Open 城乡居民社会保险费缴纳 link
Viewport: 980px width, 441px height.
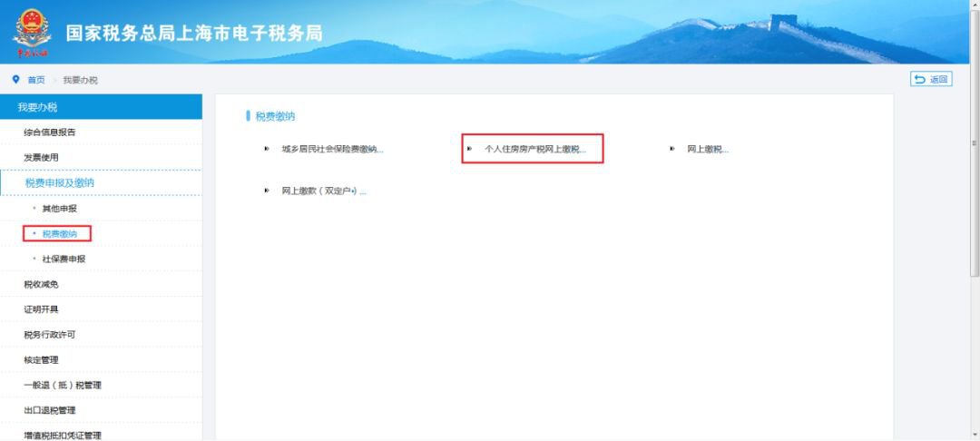pos(332,149)
